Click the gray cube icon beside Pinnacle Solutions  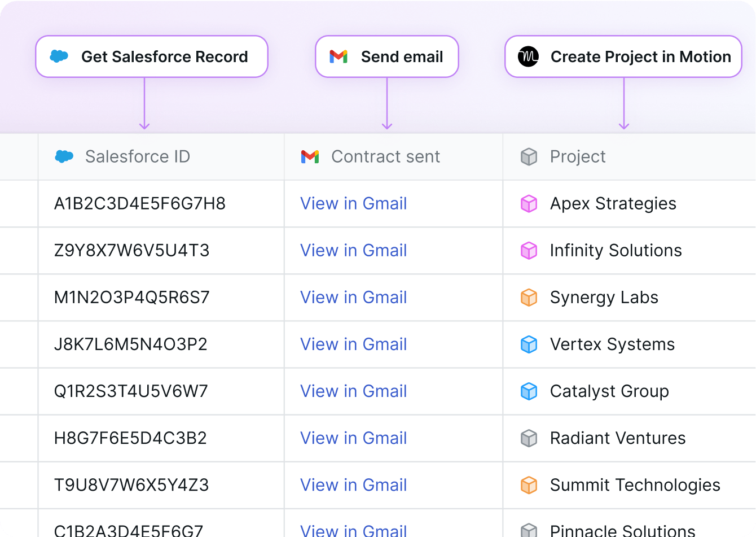[x=529, y=530]
